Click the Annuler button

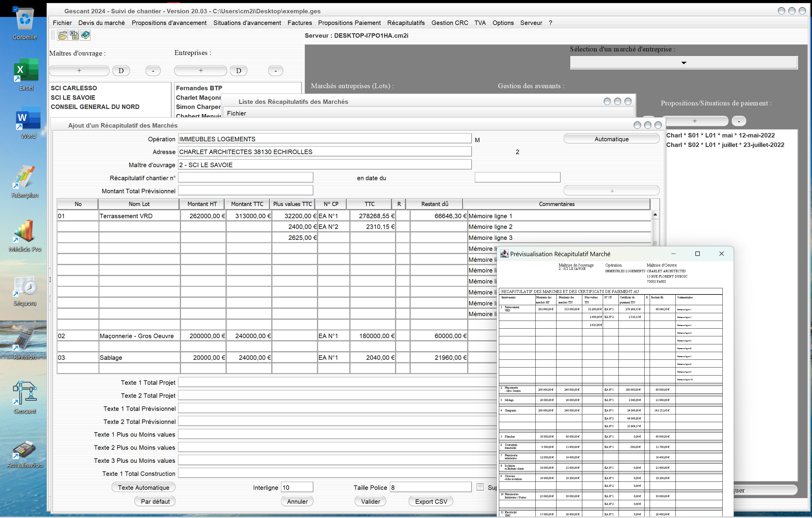[x=297, y=501]
